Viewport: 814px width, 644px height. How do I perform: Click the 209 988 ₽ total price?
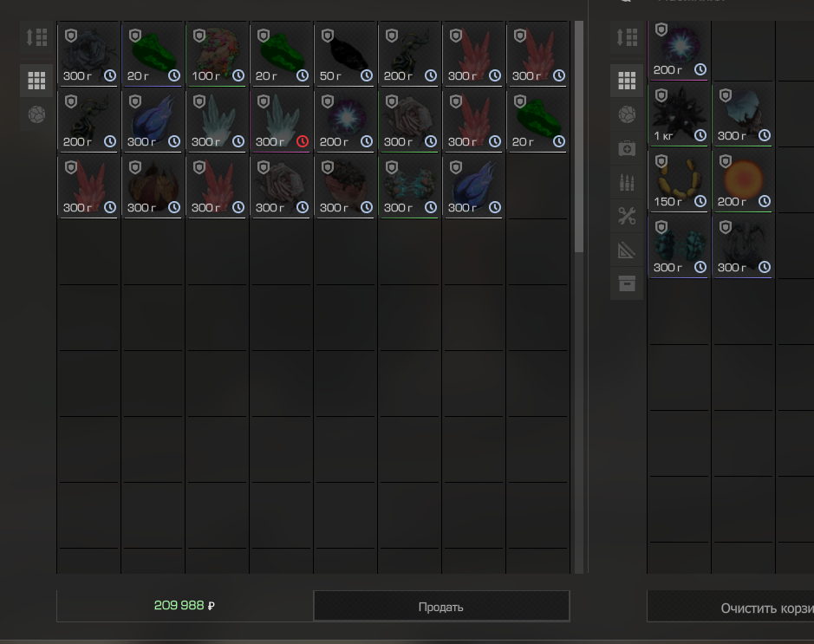tap(185, 606)
